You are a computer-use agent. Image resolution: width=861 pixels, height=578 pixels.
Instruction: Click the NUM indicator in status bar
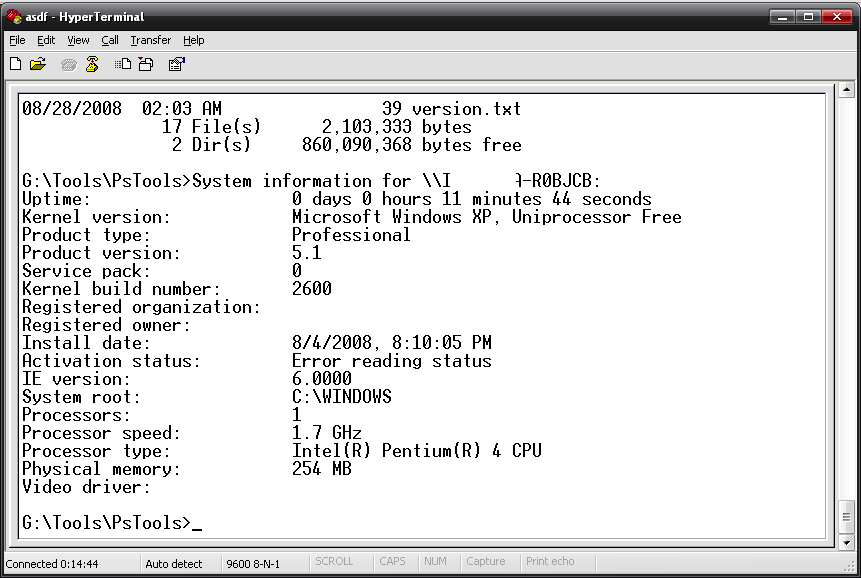[x=435, y=562]
